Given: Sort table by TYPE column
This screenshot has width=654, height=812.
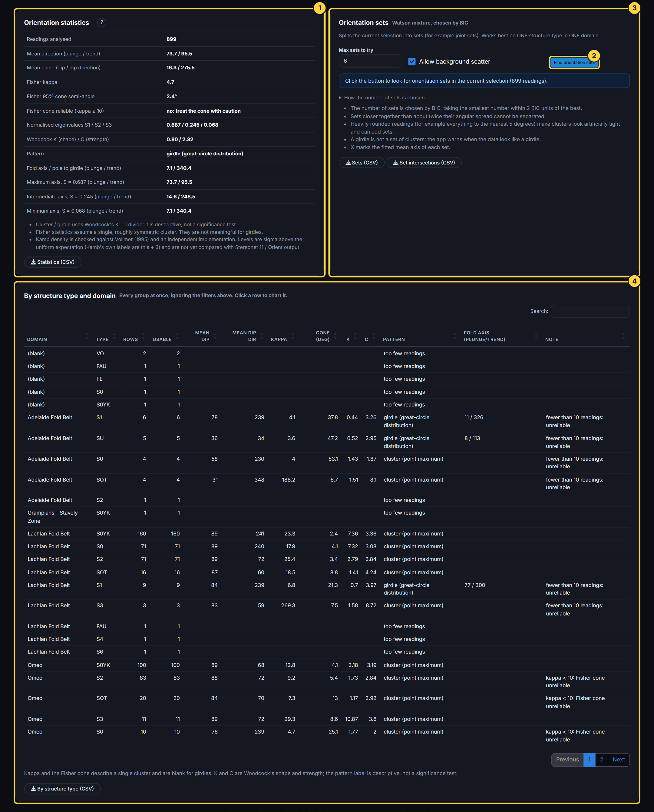Looking at the screenshot, I should 105,336.
